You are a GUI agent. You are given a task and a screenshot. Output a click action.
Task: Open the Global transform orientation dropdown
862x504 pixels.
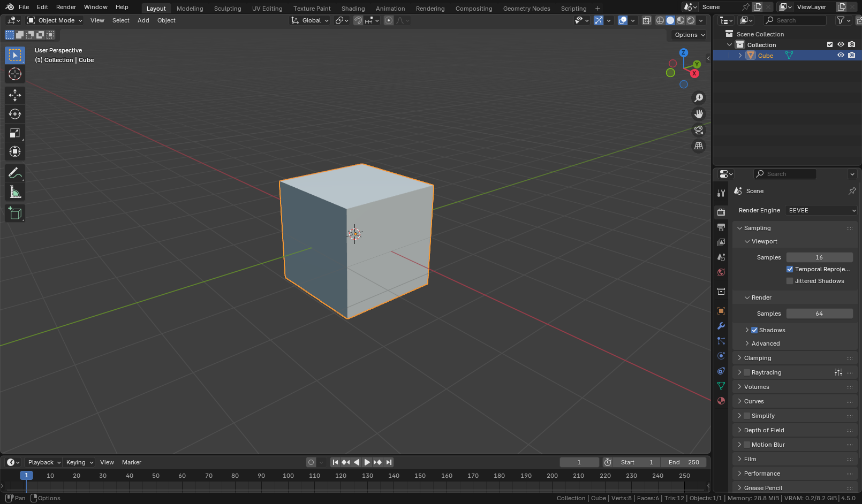(310, 20)
